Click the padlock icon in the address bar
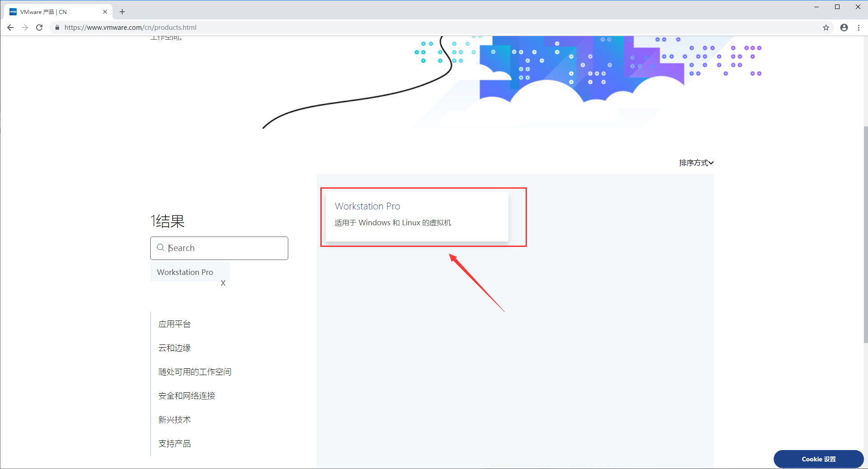 click(57, 27)
